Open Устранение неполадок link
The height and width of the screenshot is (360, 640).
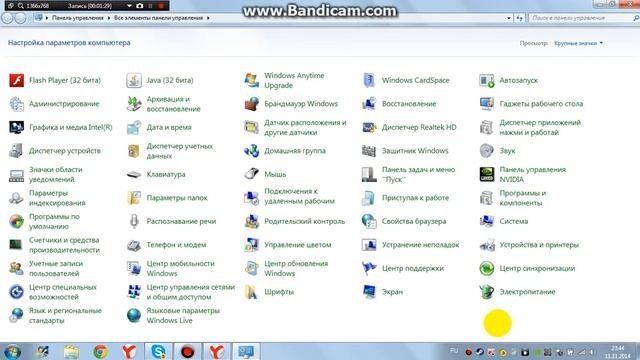tap(420, 245)
